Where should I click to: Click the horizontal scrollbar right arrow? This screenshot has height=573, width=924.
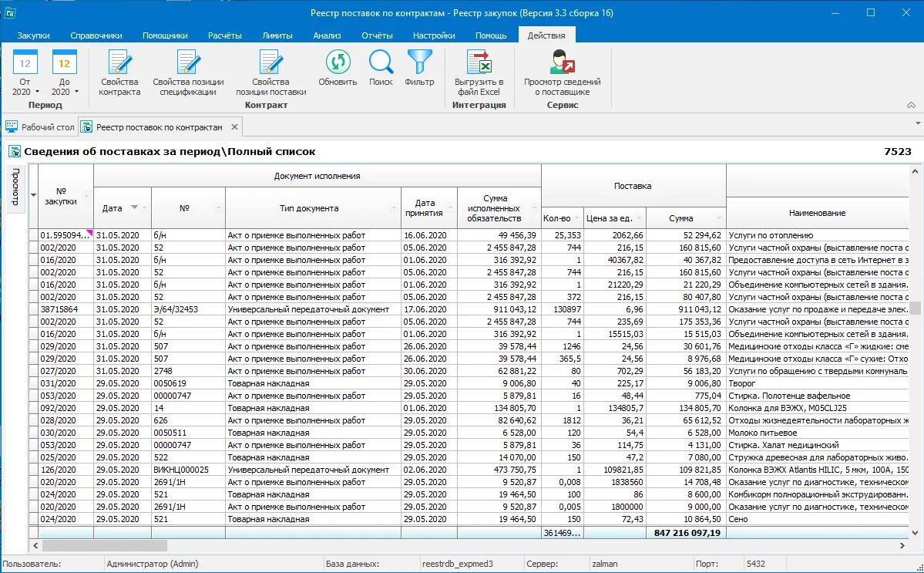(x=902, y=546)
